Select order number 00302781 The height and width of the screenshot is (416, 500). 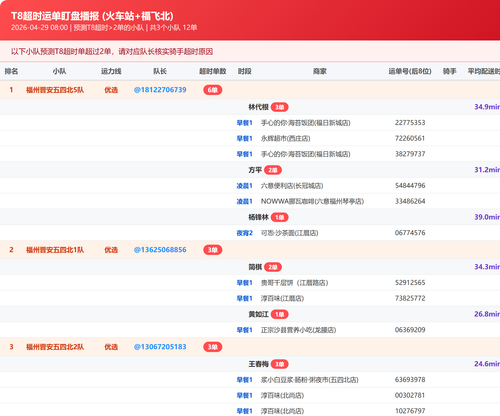coord(410,395)
